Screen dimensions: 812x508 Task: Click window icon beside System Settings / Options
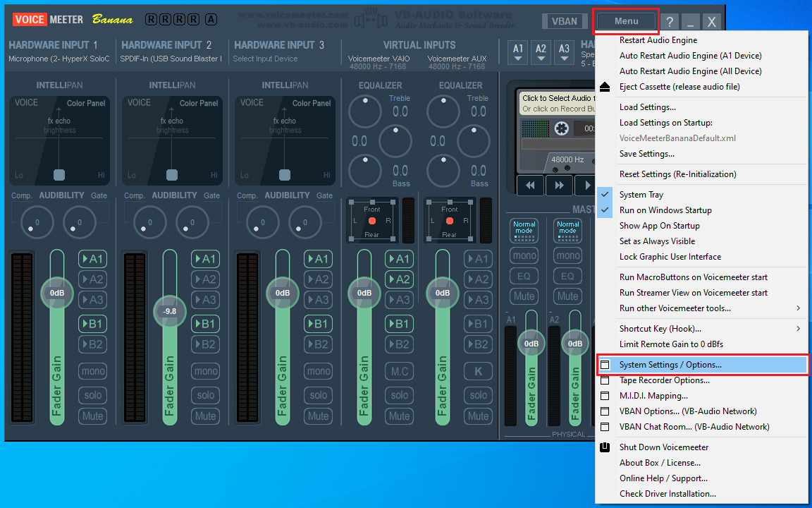coord(604,365)
